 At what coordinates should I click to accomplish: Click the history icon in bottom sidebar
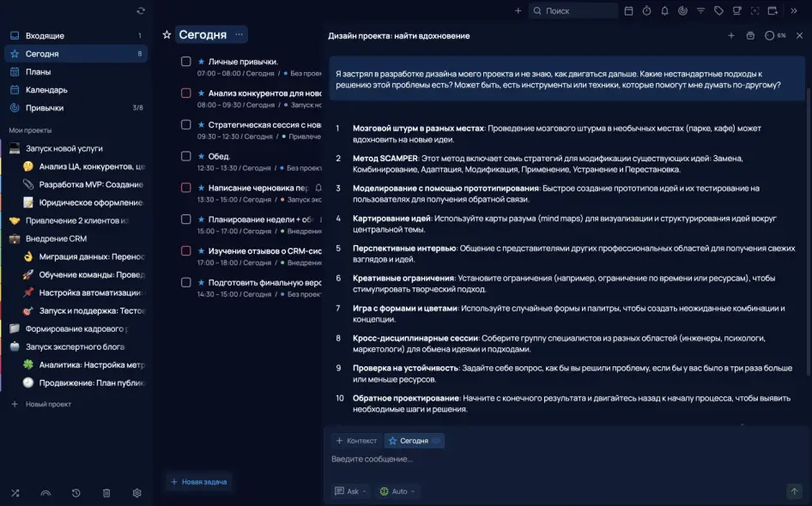pos(76,493)
